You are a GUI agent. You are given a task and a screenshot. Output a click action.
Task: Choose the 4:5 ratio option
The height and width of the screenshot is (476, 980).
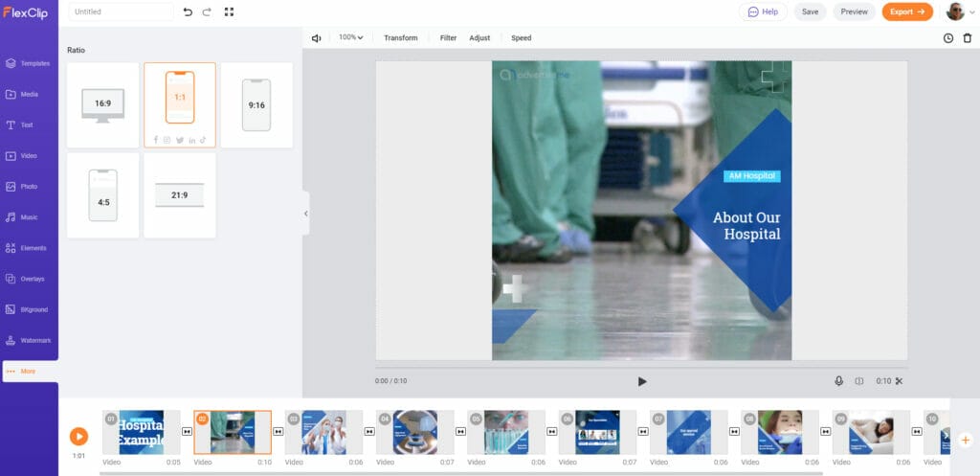[x=103, y=195]
